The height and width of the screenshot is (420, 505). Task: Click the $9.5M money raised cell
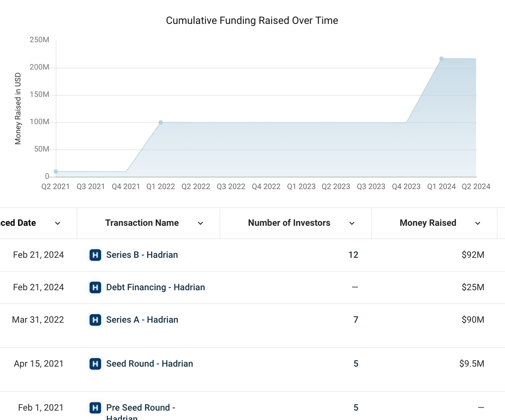472,364
